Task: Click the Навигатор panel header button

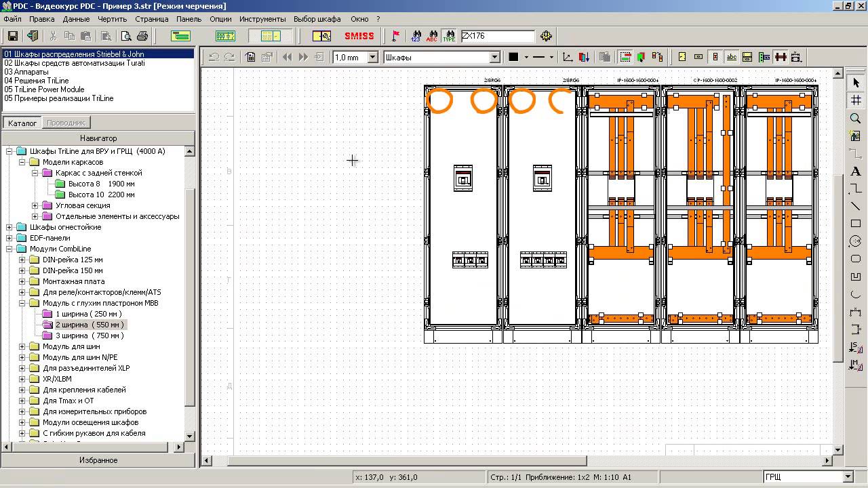Action: 98,138
